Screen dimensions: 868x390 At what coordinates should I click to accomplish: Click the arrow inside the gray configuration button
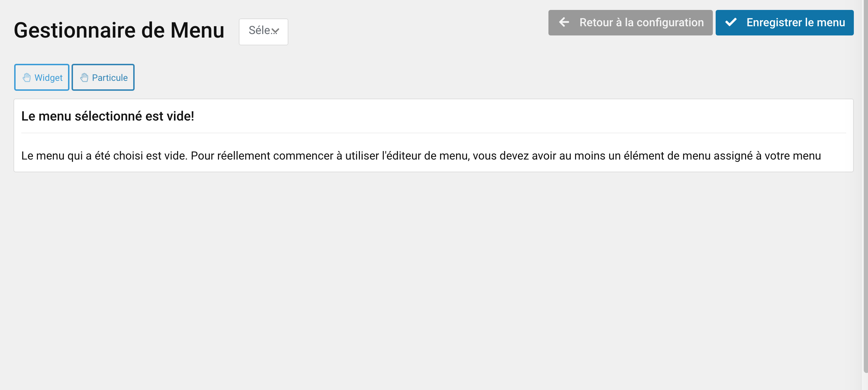(563, 22)
